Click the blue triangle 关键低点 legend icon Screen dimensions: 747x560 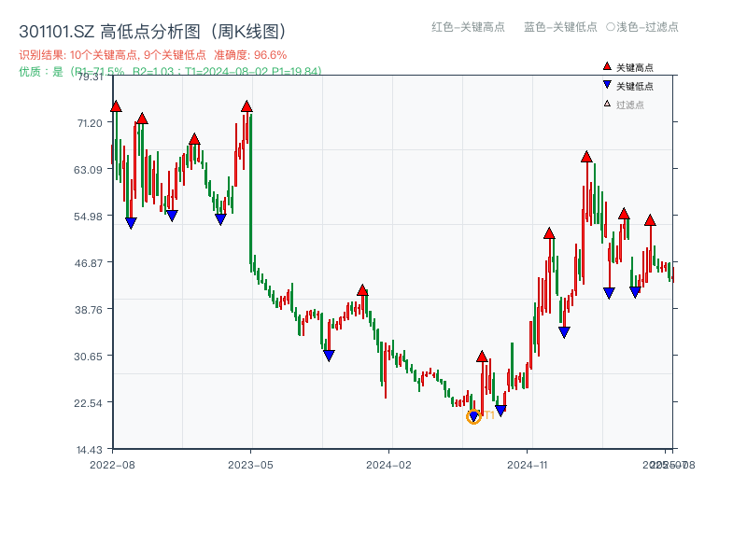607,83
